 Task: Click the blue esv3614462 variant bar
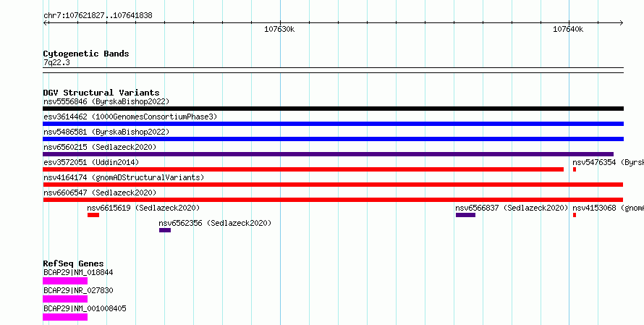[x=333, y=124]
